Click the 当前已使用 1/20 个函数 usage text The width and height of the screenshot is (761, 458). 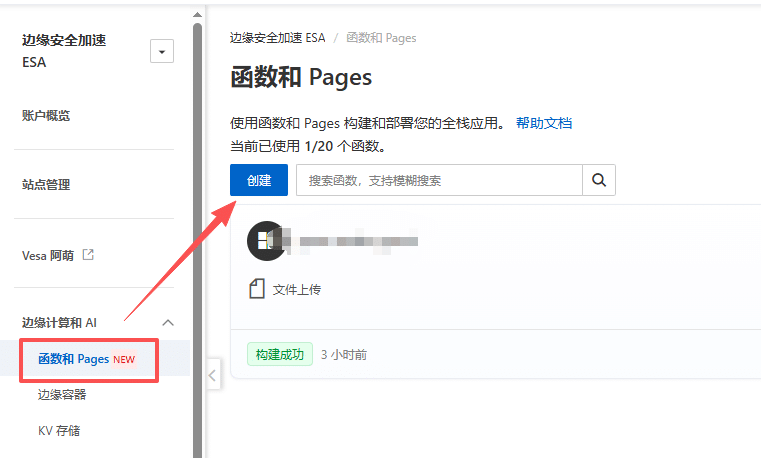[308, 146]
